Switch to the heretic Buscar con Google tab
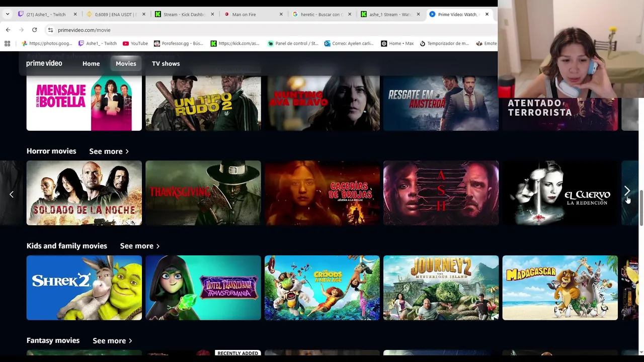The image size is (644, 362). click(x=321, y=14)
